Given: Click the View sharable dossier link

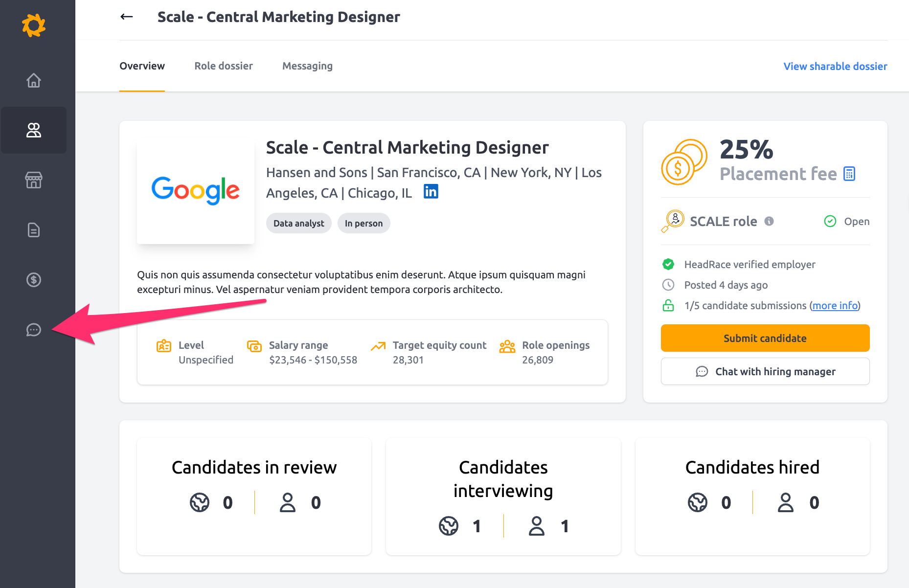Looking at the screenshot, I should (835, 67).
